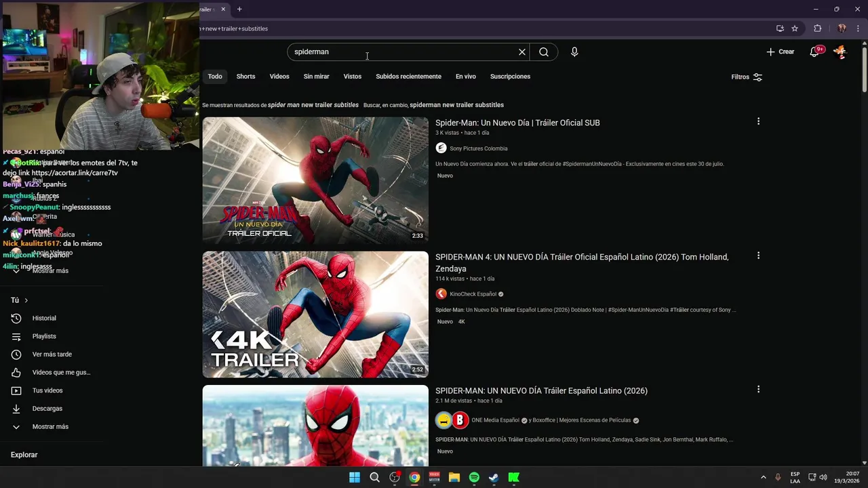Open more options for SPIDER-MAN 4 video
Image resolution: width=868 pixels, height=488 pixels.
pyautogui.click(x=758, y=256)
